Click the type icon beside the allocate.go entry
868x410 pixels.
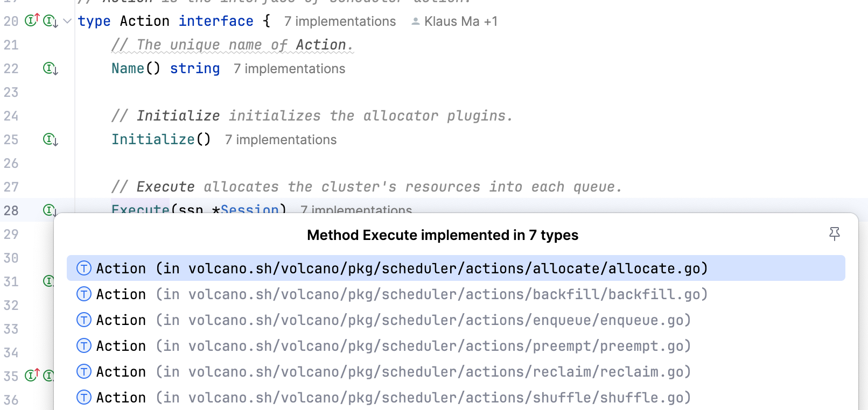coord(84,268)
